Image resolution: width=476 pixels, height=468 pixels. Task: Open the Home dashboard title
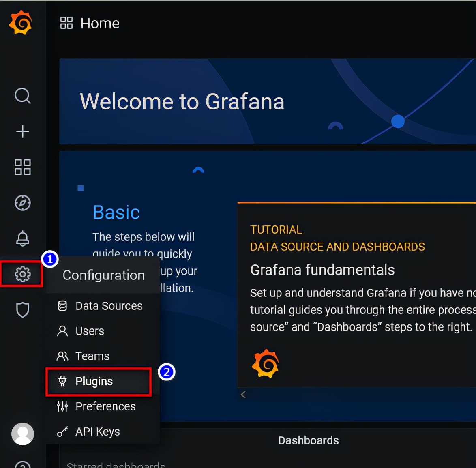(x=100, y=24)
